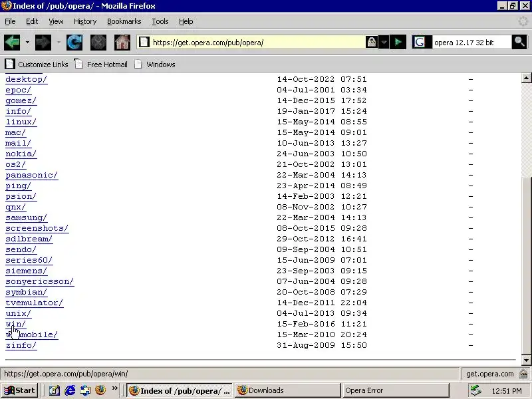Open the mac/ directory link
The height and width of the screenshot is (399, 532).
coord(15,132)
